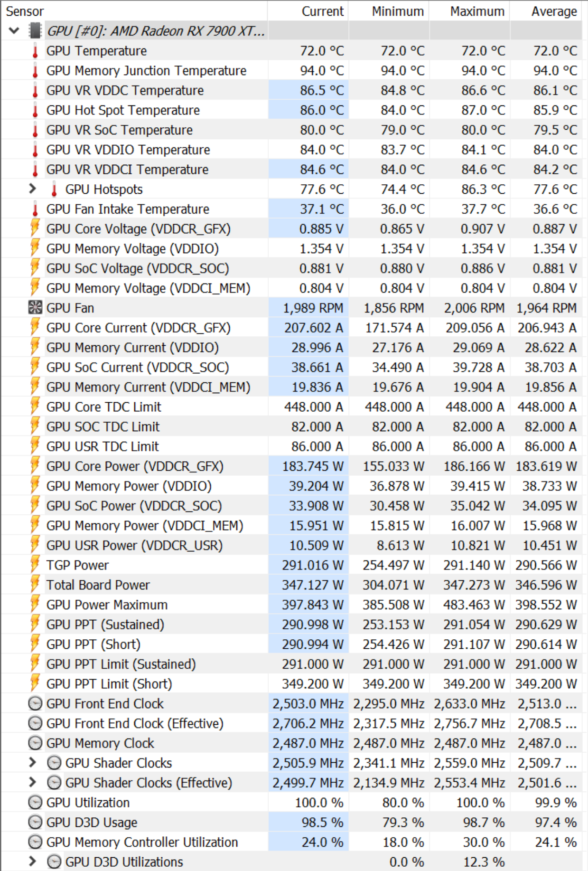Select GPU Memory Power (VDDIO) row
The height and width of the screenshot is (871, 588).
[x=291, y=486]
